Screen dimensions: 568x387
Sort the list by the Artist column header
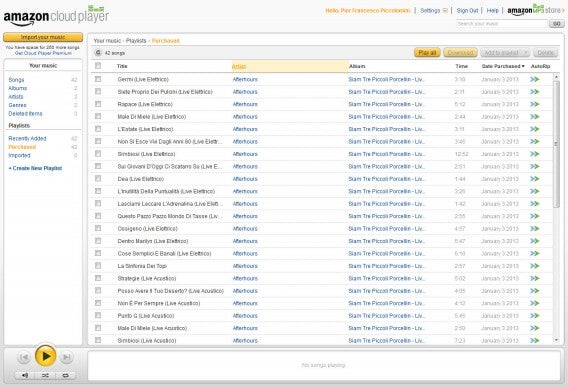click(x=290, y=66)
